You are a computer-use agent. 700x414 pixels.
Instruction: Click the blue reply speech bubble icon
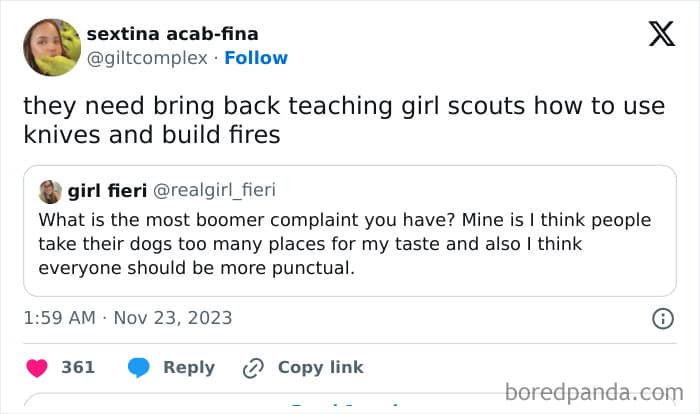[x=139, y=368]
